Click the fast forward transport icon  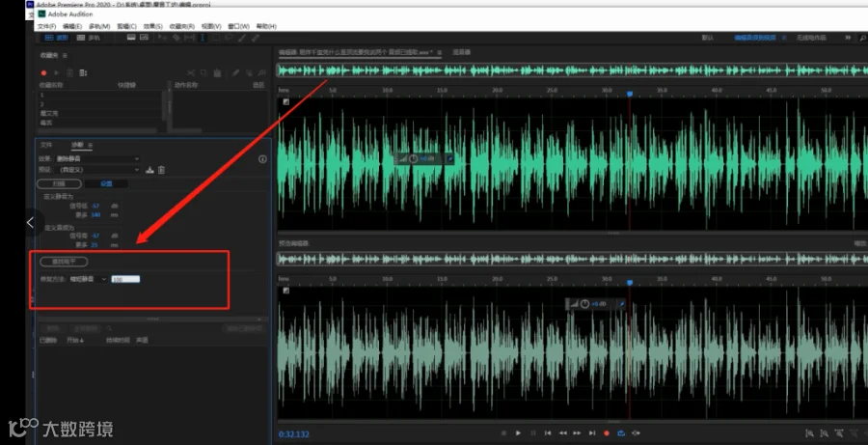point(577,432)
